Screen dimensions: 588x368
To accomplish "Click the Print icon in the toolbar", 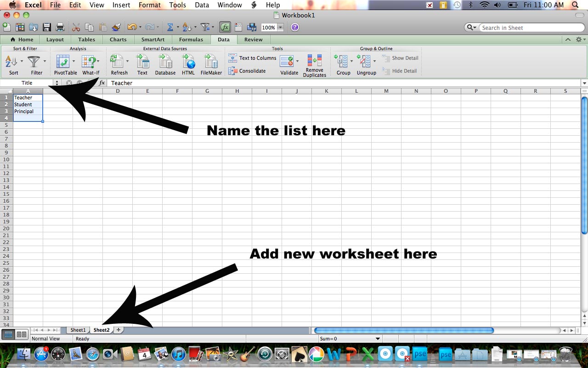I will tap(60, 27).
